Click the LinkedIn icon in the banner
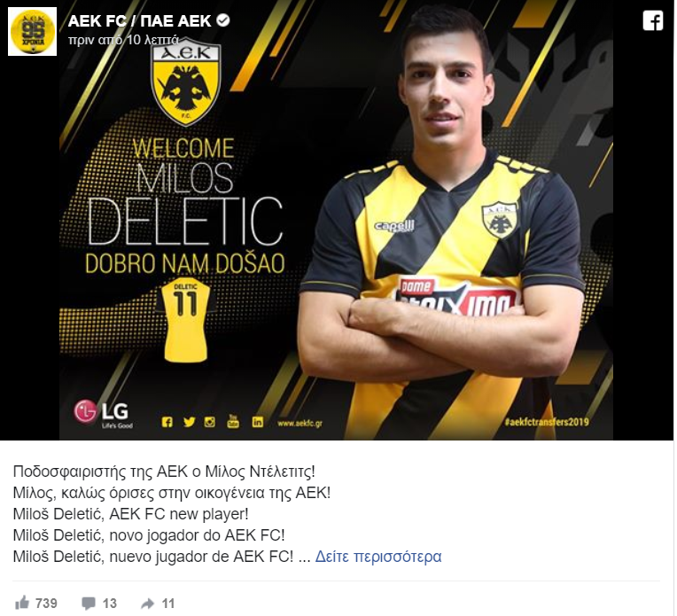This screenshot has width=677, height=616. click(257, 422)
